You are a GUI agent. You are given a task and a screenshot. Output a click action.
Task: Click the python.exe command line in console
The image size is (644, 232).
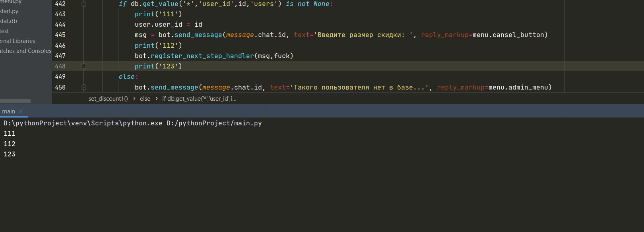133,123
